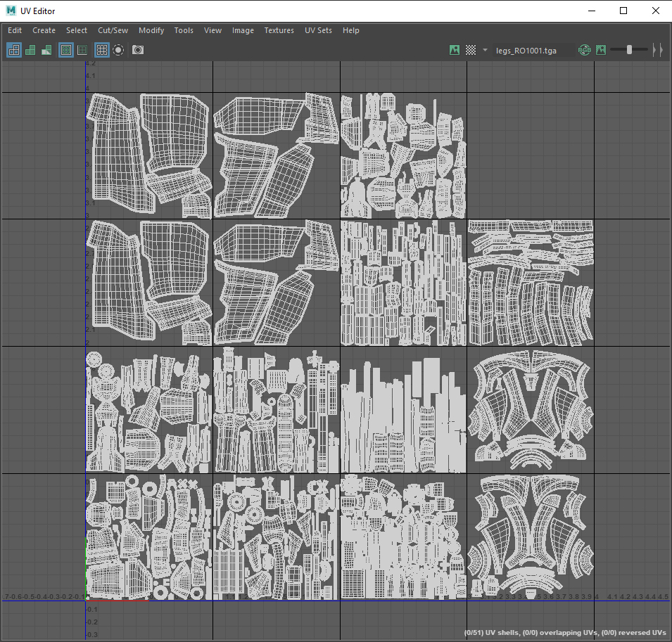Toggle the RGB channels display
Screen dimensions: 672x642
pyautogui.click(x=585, y=50)
